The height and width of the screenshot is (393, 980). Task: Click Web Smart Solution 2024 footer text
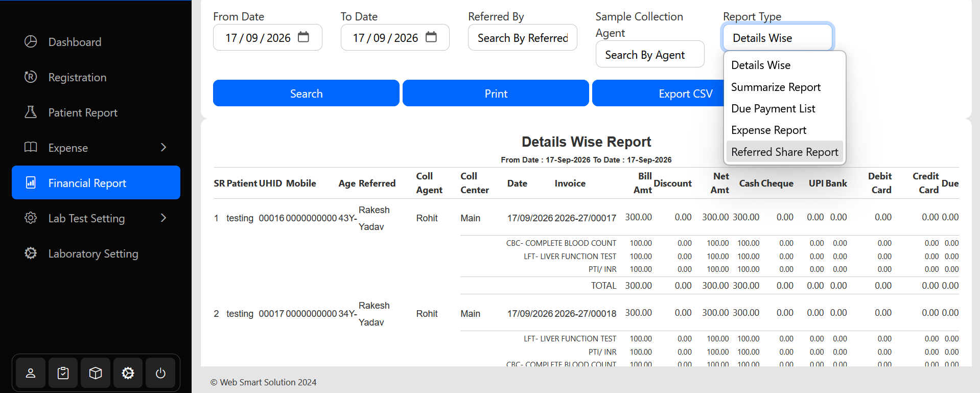pos(263,382)
